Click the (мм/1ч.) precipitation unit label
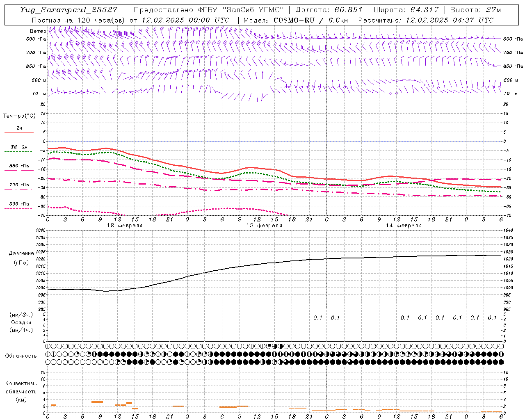This screenshot has width=525, height=420. point(21,330)
